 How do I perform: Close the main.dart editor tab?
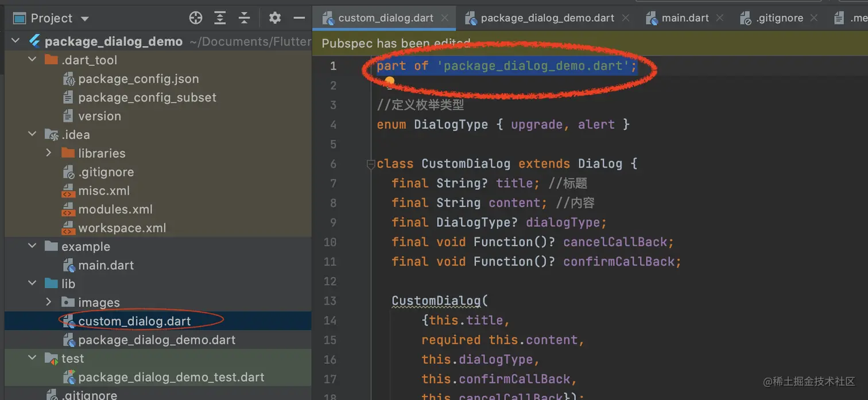point(720,18)
